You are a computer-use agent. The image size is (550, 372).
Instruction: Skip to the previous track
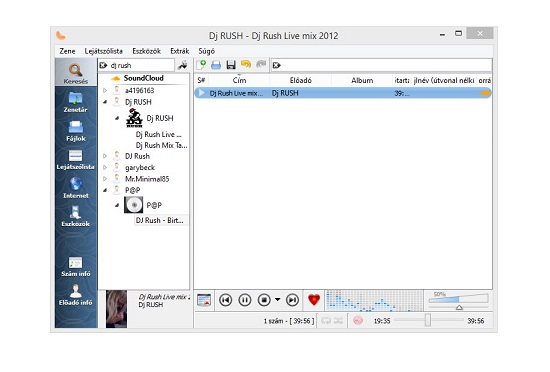click(226, 300)
